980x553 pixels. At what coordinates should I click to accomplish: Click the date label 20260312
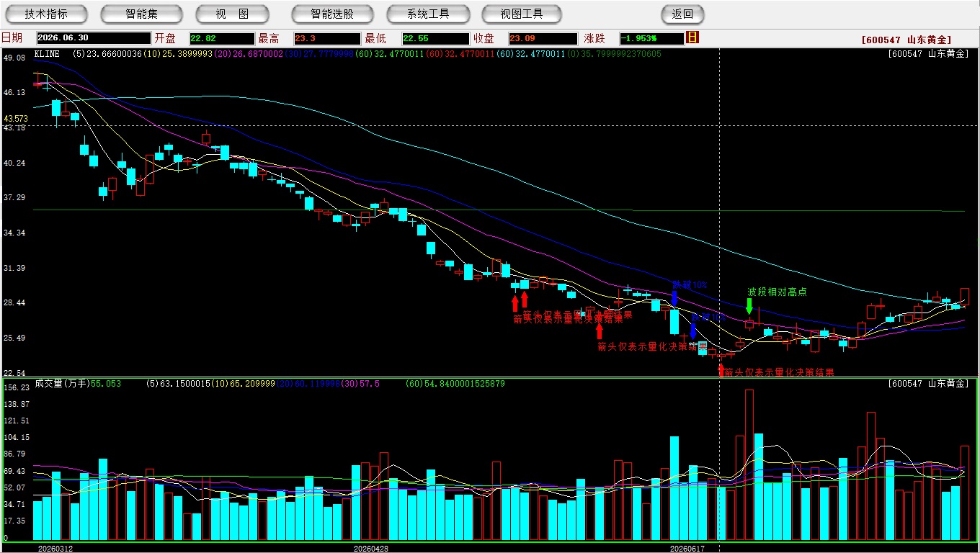[55, 548]
